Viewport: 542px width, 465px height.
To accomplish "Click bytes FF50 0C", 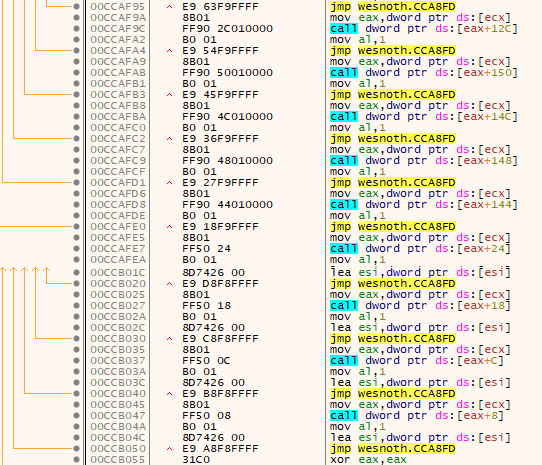I will click(x=206, y=361).
